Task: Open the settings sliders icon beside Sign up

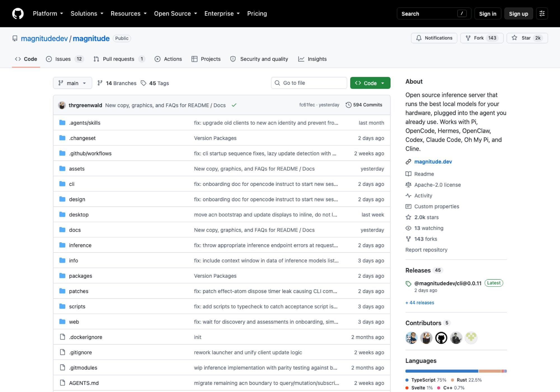Action: point(542,13)
